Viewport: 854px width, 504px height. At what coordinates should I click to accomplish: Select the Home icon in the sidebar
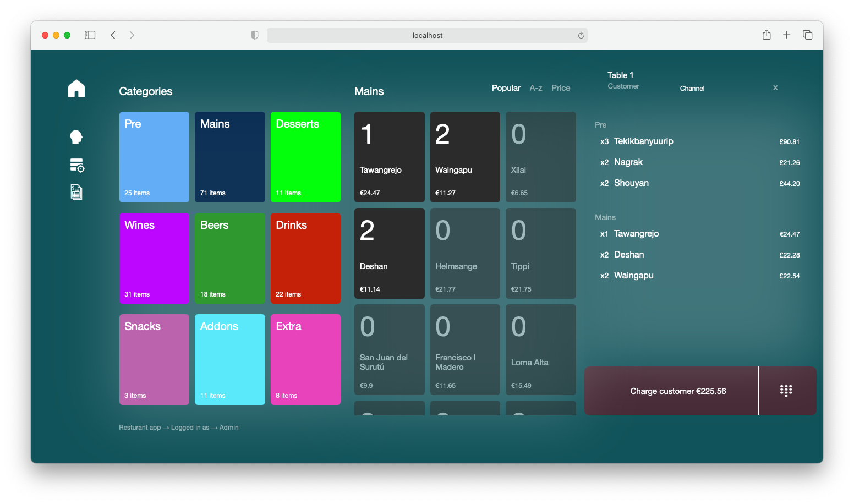[x=76, y=88]
